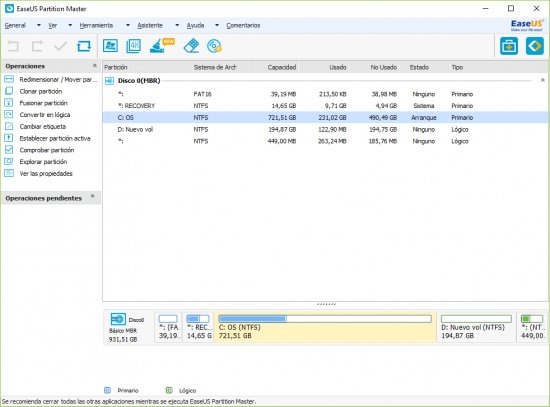Click the Convertir en lógica operation
This screenshot has height=407, width=550.
45,115
